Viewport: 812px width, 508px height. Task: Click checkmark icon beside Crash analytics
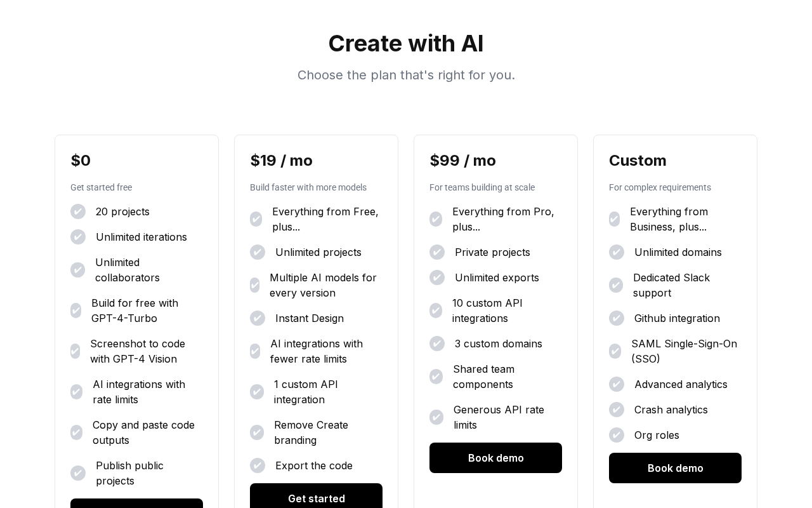pos(617,410)
